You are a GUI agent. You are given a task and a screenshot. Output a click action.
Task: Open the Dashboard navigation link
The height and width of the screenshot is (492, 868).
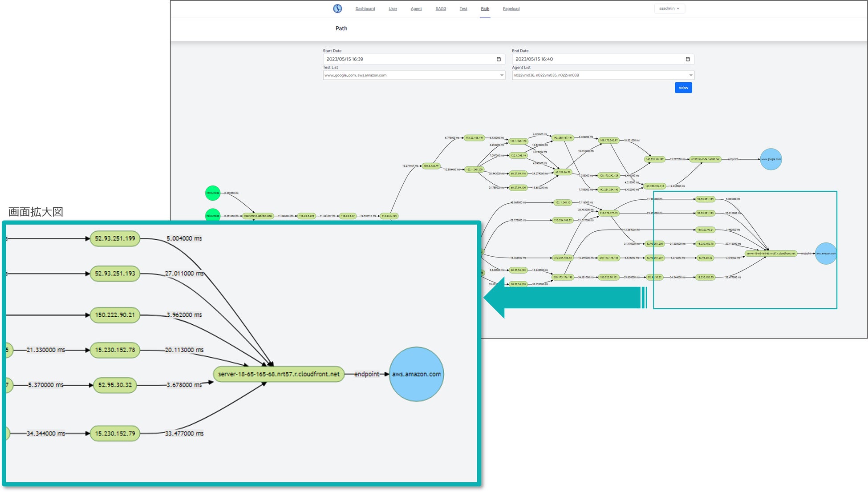(x=365, y=9)
